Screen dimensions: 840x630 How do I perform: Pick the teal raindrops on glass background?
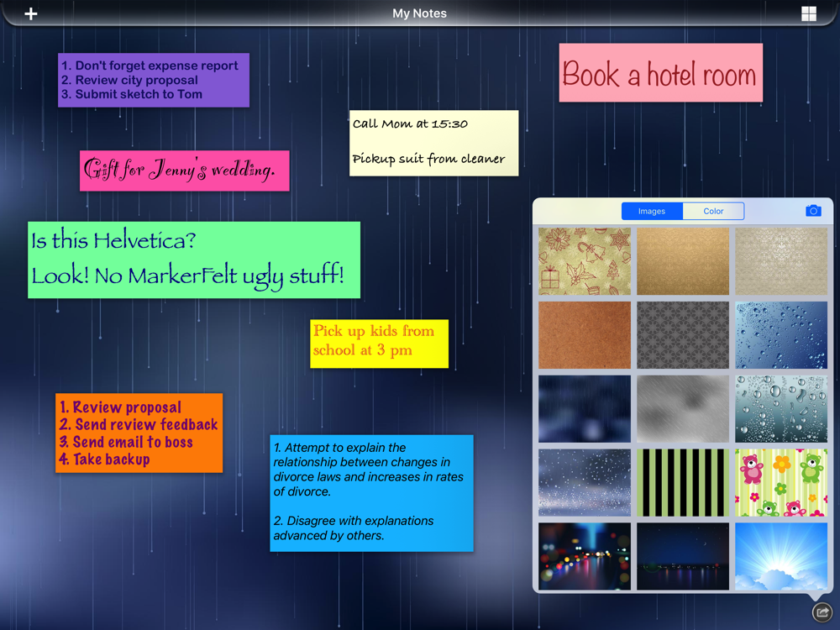click(781, 409)
